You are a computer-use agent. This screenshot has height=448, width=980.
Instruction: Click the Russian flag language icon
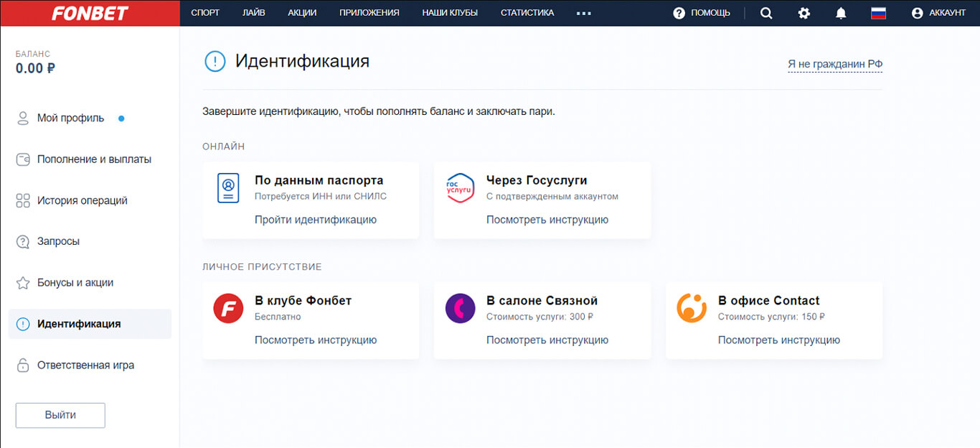tap(879, 13)
